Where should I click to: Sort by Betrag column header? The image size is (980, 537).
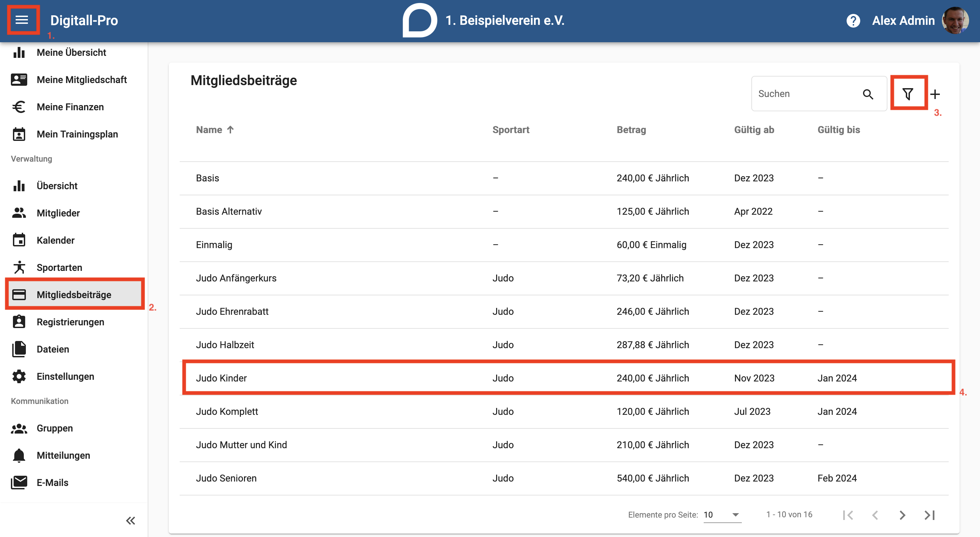(631, 130)
